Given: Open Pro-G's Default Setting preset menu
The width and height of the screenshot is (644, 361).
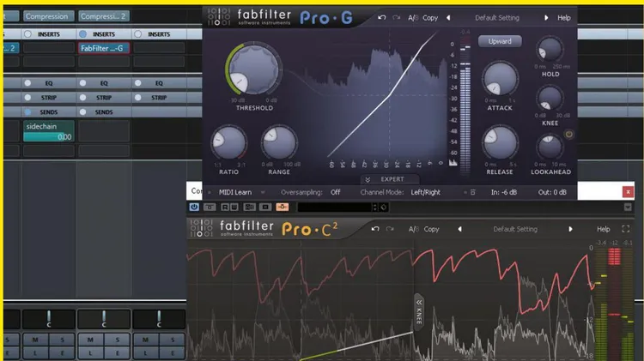Looking at the screenshot, I should (x=497, y=18).
